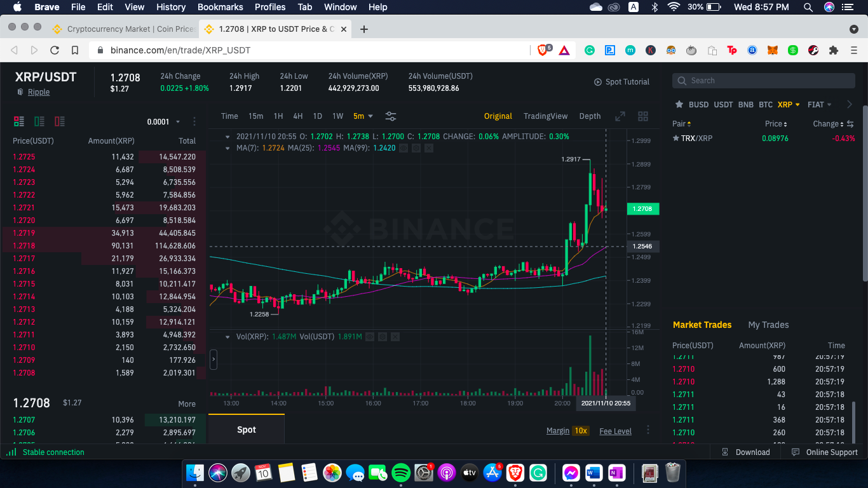This screenshot has height=488, width=868.
Task: Open the options dots beside Fee Level
Action: pyautogui.click(x=648, y=430)
